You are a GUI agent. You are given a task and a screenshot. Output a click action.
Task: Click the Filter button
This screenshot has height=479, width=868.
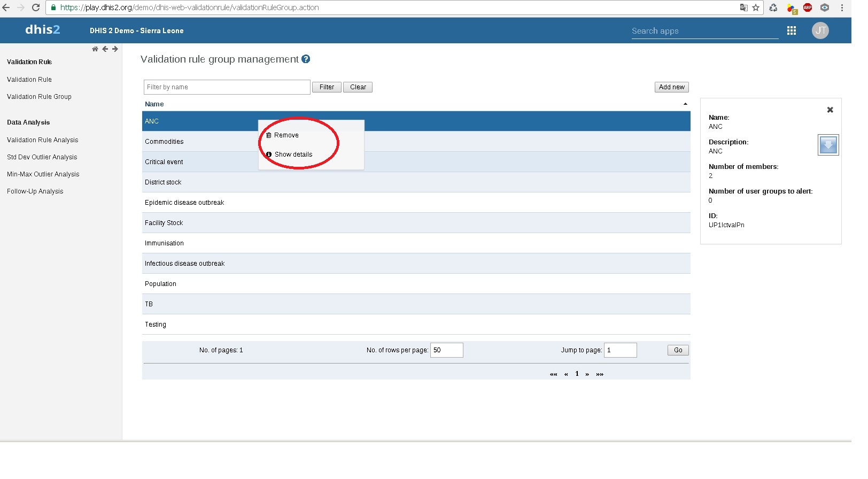[x=327, y=87]
